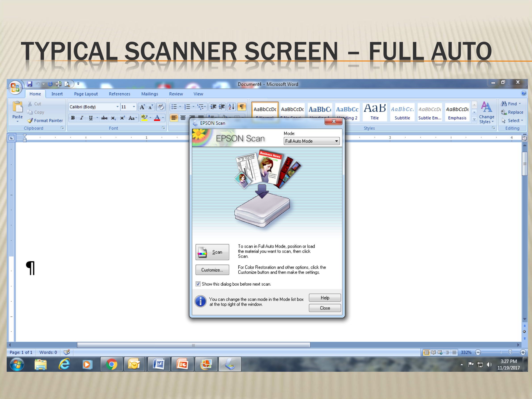Viewport: 532px width, 399px height.
Task: Click the Redo icon in Quick Access toolbar
Action: pyautogui.click(x=50, y=84)
